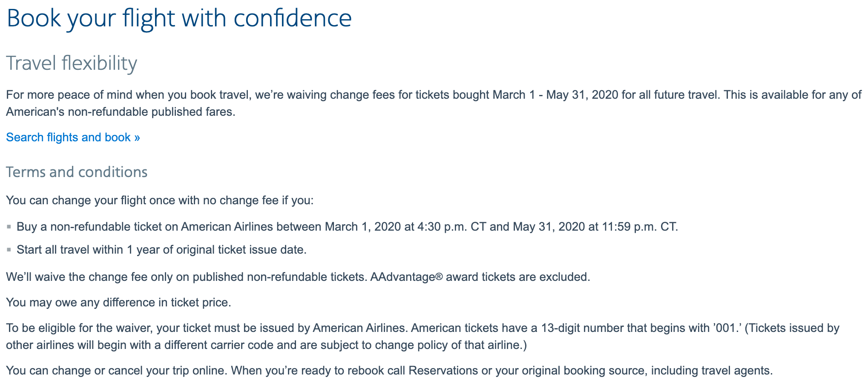This screenshot has width=868, height=383.
Task: Click the 11:59 p.m. CT time text
Action: [639, 227]
